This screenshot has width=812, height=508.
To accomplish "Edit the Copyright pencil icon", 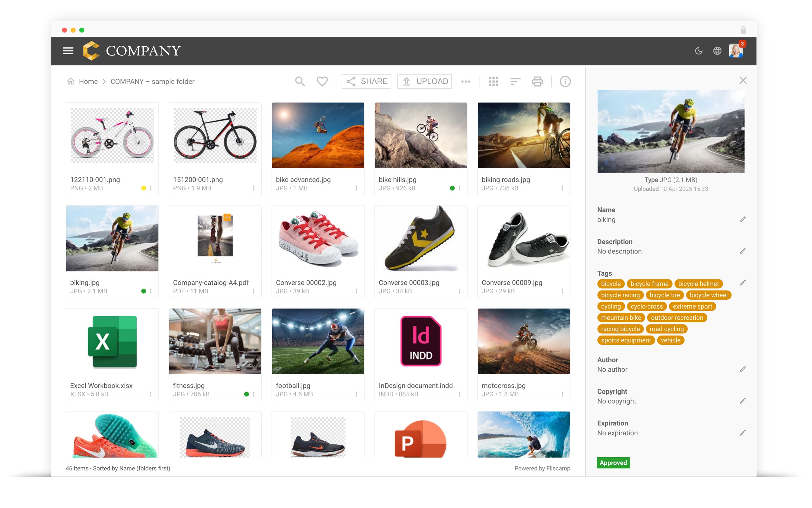I will tap(743, 401).
